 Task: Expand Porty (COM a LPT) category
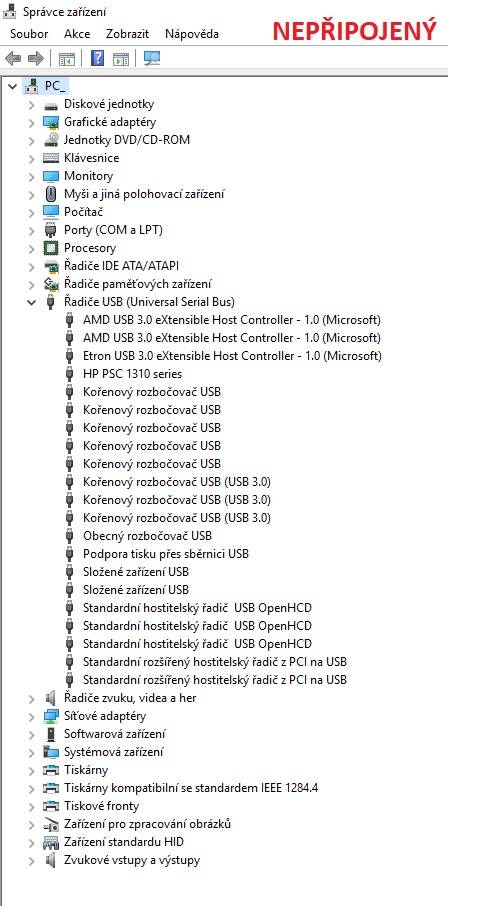[x=31, y=230]
